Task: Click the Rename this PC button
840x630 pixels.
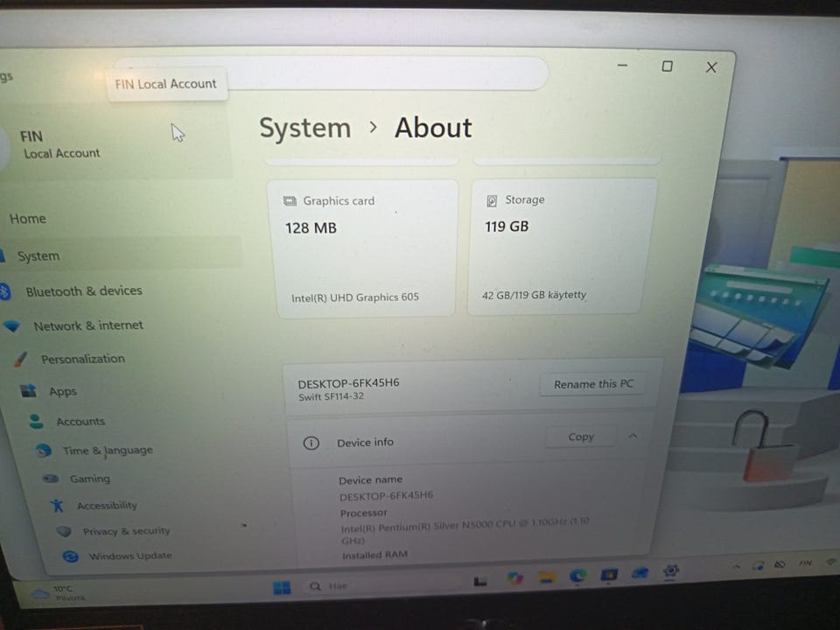Action: (593, 384)
